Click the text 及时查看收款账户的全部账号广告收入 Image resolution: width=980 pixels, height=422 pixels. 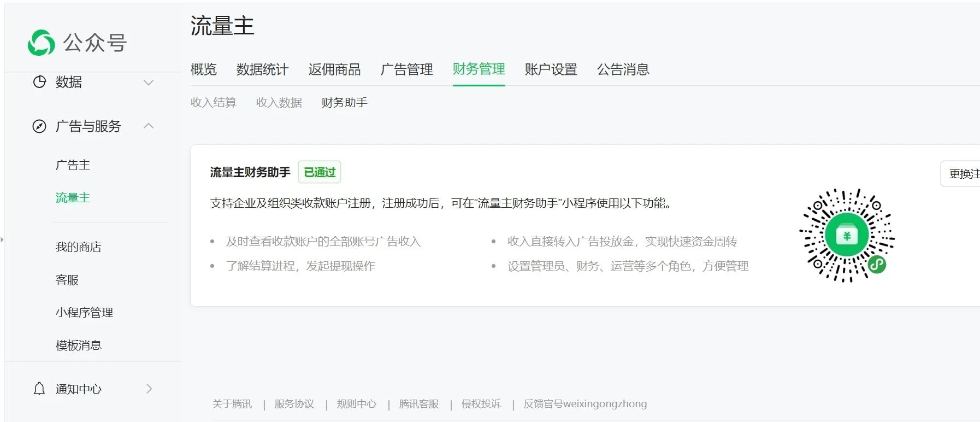tap(323, 242)
